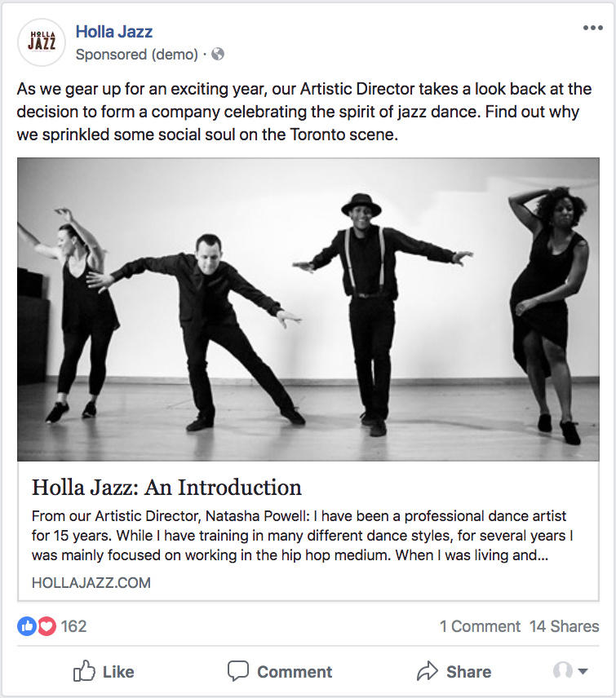View the 14 Shares link

pos(564,626)
